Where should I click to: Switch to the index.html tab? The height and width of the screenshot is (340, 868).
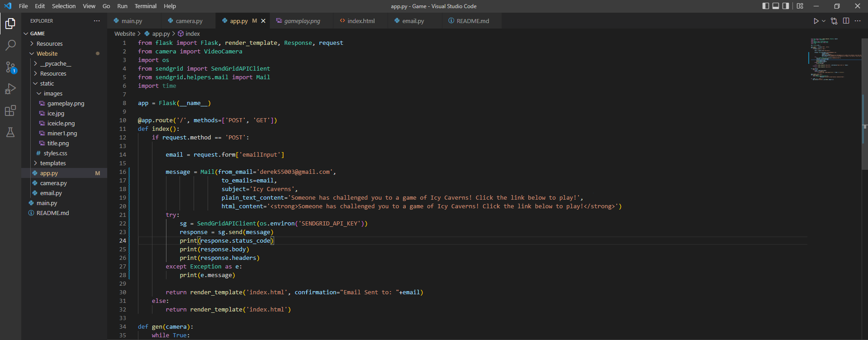[360, 21]
